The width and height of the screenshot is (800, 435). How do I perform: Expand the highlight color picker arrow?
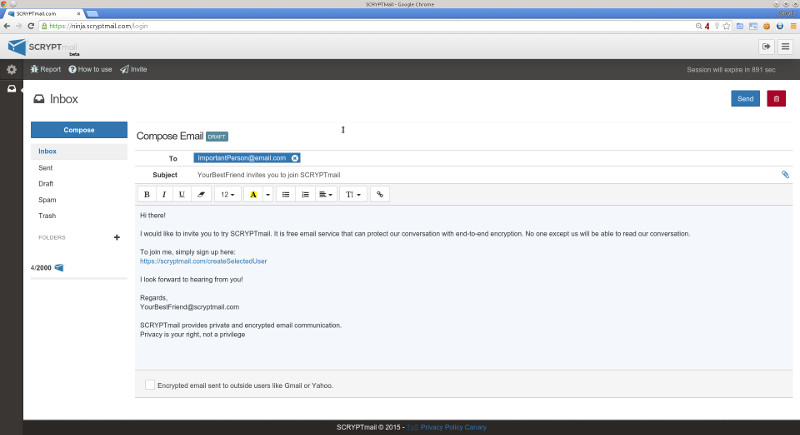pos(268,194)
